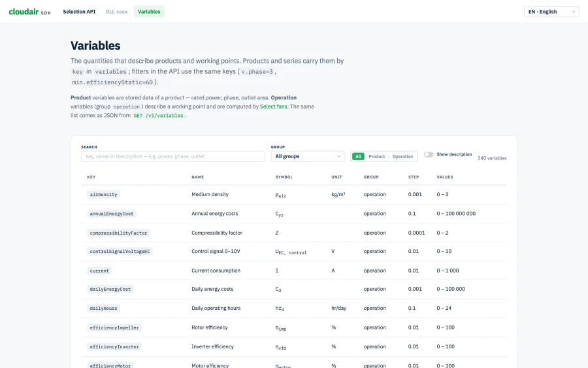588x368 pixels.
Task: Toggle the Show description switch
Action: (429, 154)
